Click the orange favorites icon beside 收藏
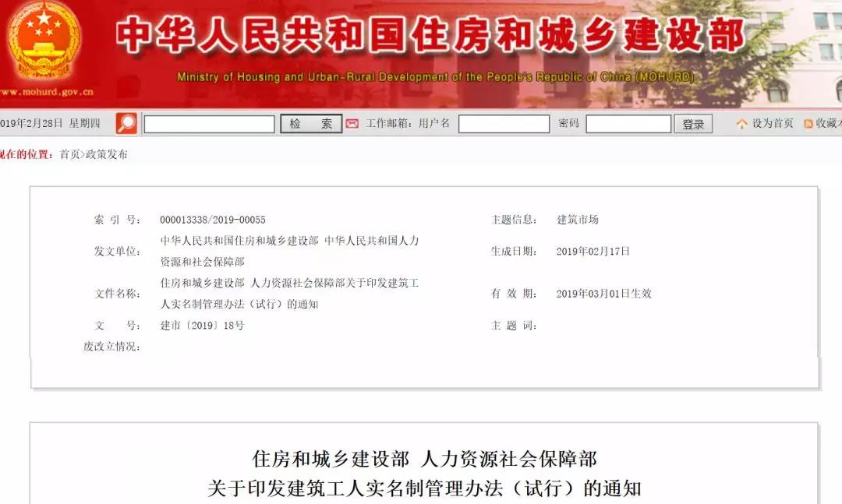Viewport: 842px width, 504px height. pyautogui.click(x=808, y=124)
